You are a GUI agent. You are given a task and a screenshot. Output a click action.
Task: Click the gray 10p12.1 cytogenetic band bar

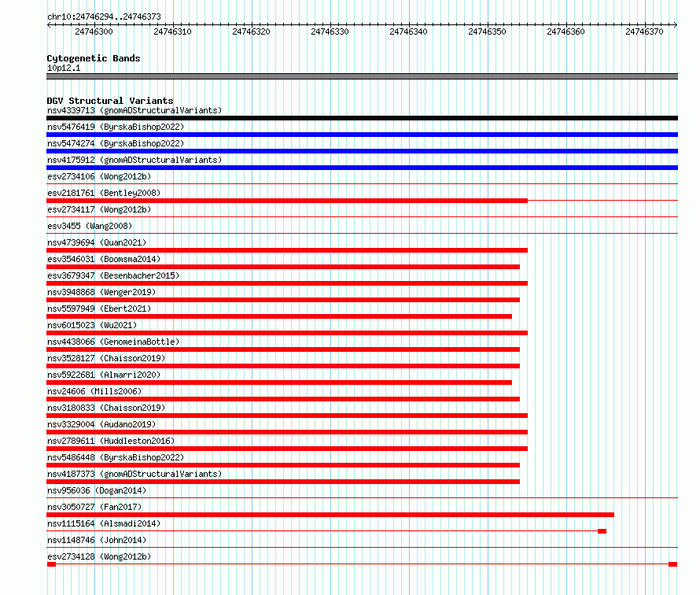click(362, 76)
